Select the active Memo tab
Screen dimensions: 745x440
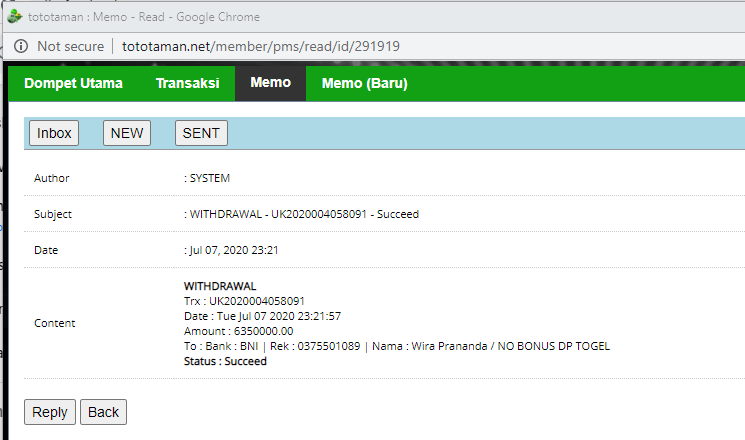(270, 83)
